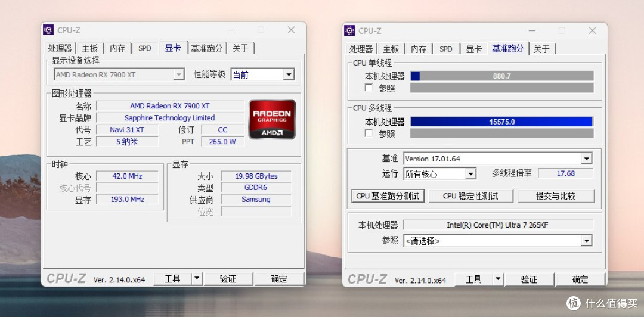Expand the 基准 Version 17.01.64 dropdown
The image size is (644, 317).
click(x=587, y=158)
